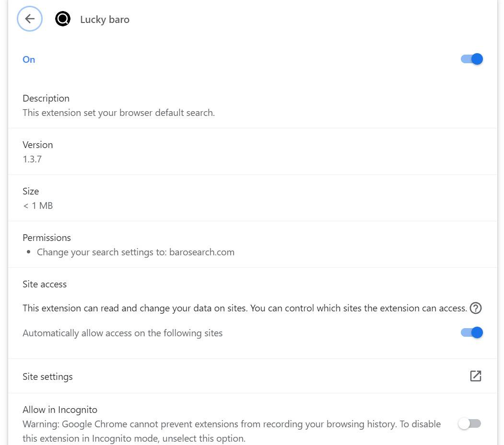
Task: Click the site access help question mark
Action: [475, 308]
